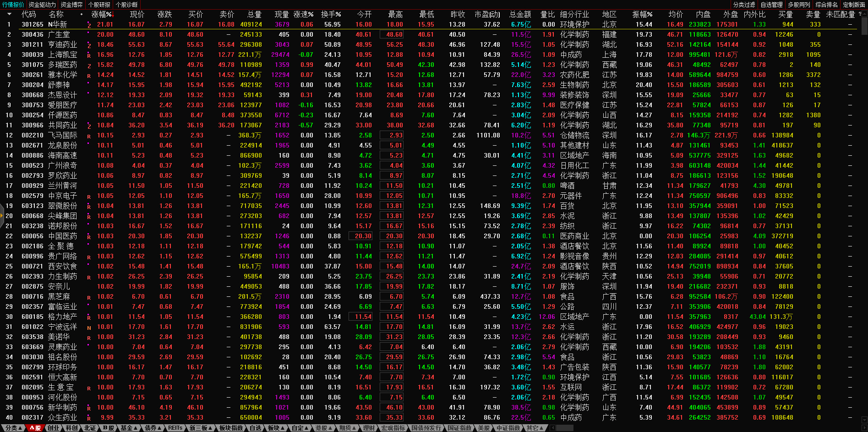868x432 pixels.
Task: Click the scroll-down arrow of the vertical scrollbar
Action: tap(864, 419)
